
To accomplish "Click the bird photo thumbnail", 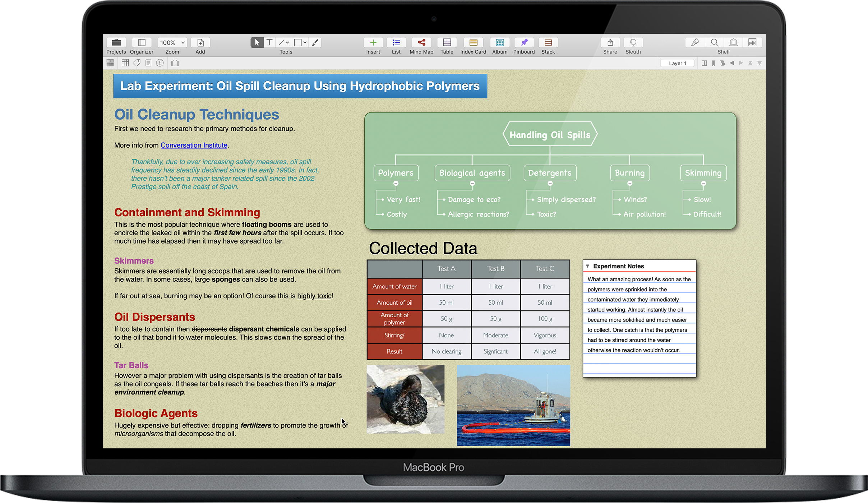I will (405, 399).
